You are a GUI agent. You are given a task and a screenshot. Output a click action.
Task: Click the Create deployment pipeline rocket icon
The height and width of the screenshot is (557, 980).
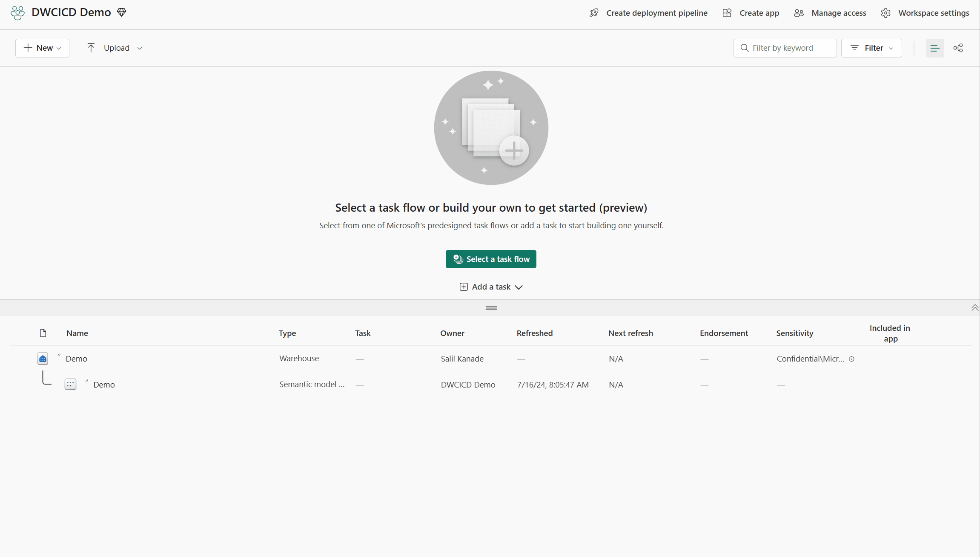coord(594,13)
